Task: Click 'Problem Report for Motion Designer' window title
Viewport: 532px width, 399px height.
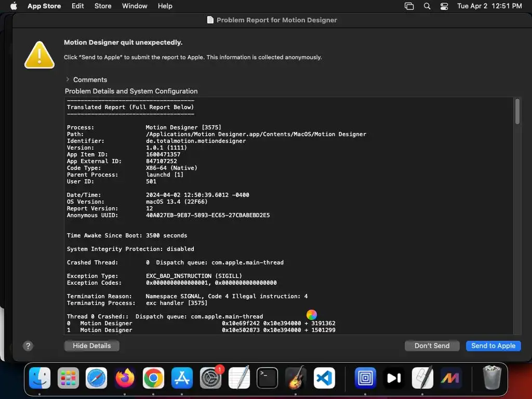Action: click(276, 20)
